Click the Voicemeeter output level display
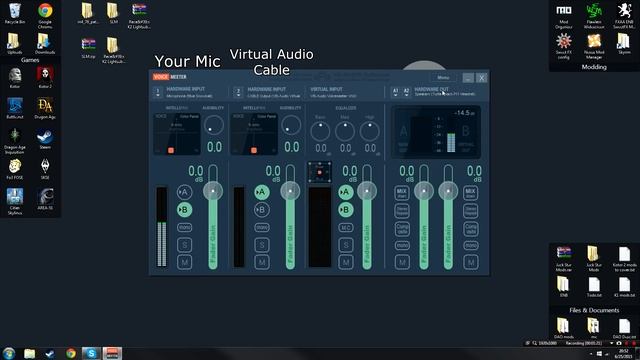Viewport: 640px width, 360px height. [x=436, y=132]
